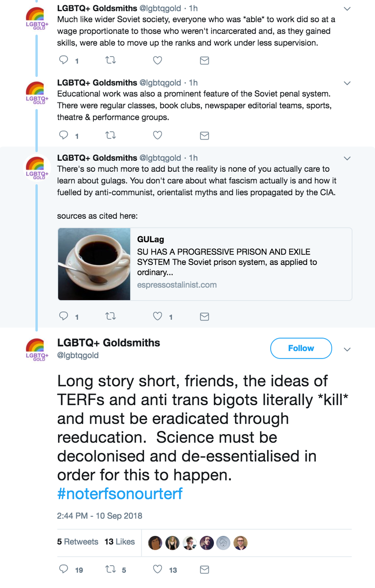
Task: Open the dropdown chevron on the Soviet wage tweet
Action: (x=347, y=8)
